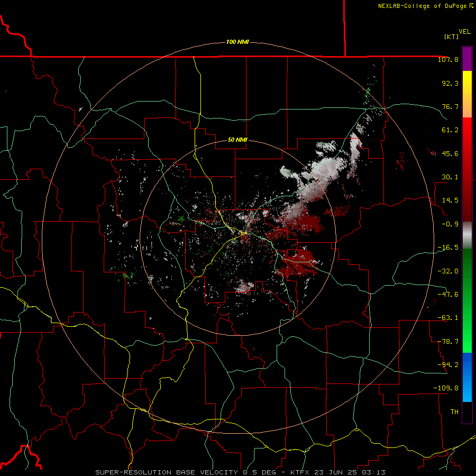
Task: Select the 92.3 legend value
Action: coord(450,83)
